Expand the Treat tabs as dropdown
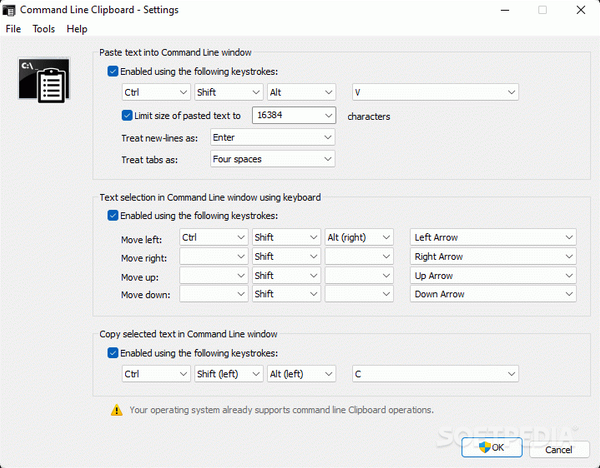 pos(272,159)
